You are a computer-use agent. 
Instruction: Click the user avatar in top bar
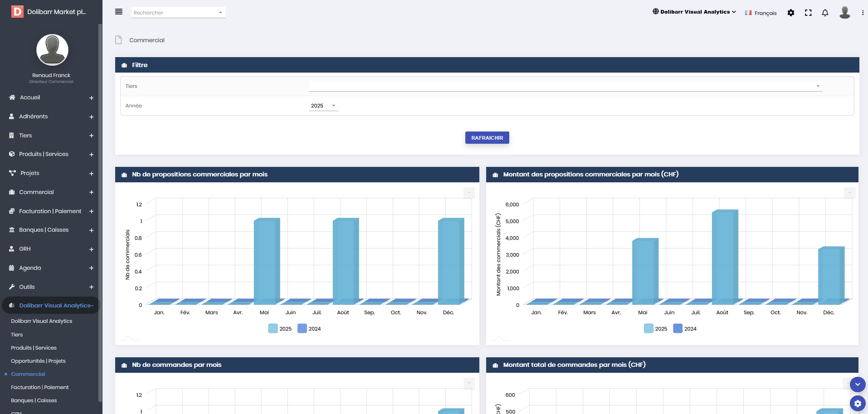(844, 12)
